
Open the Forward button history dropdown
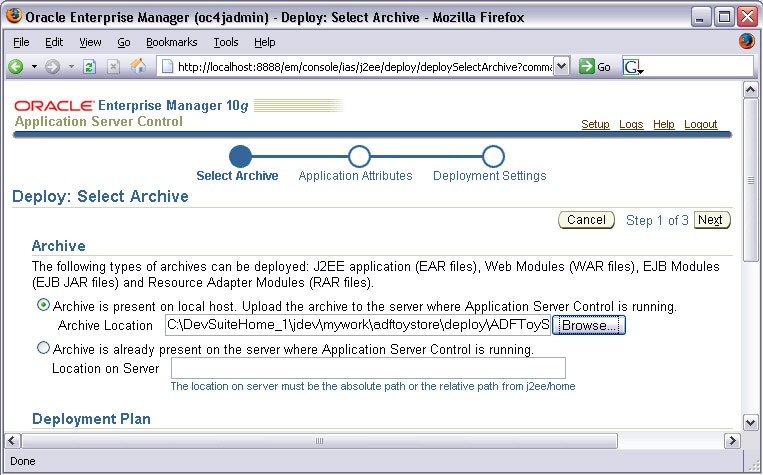(71, 66)
